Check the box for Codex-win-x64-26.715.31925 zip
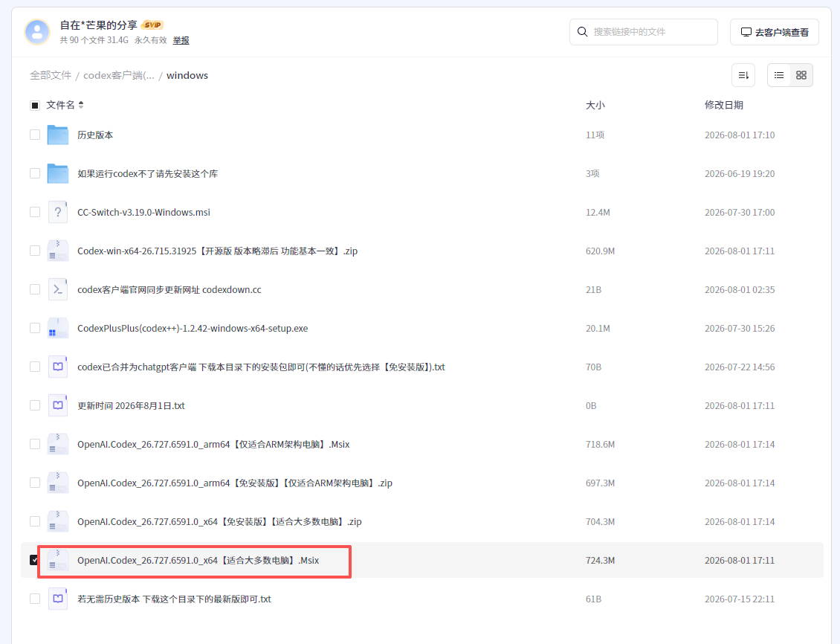 35,251
